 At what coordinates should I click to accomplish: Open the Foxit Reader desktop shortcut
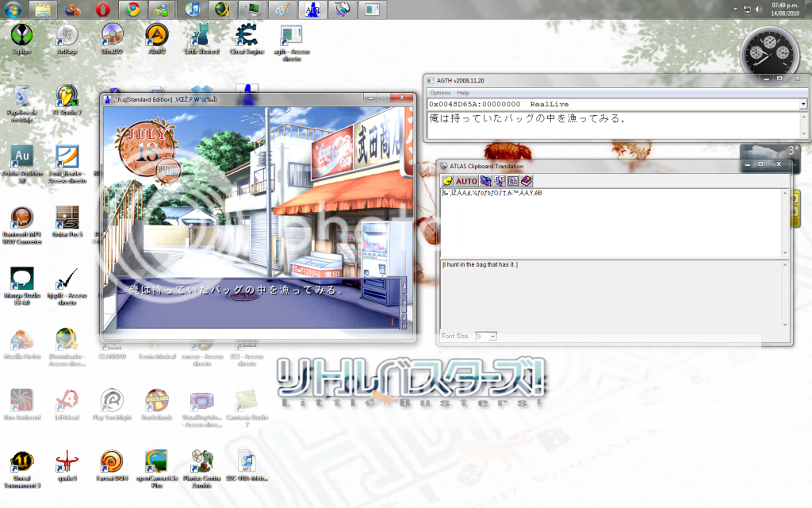(x=67, y=164)
